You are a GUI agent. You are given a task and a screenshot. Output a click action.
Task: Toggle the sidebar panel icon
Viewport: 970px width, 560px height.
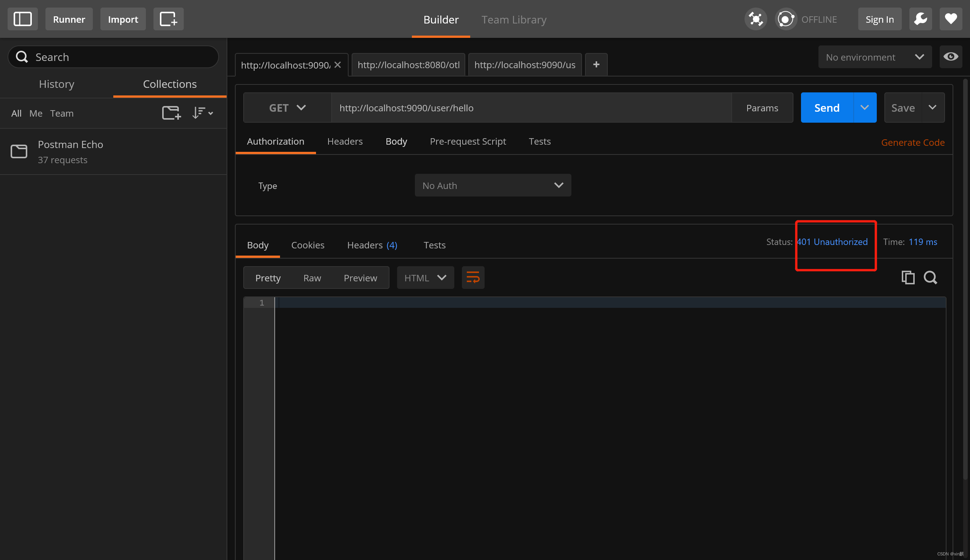click(22, 19)
